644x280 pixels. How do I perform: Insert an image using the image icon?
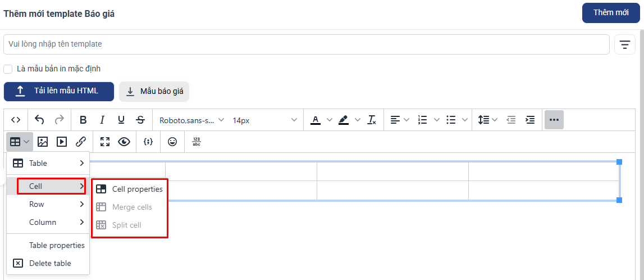coord(43,142)
